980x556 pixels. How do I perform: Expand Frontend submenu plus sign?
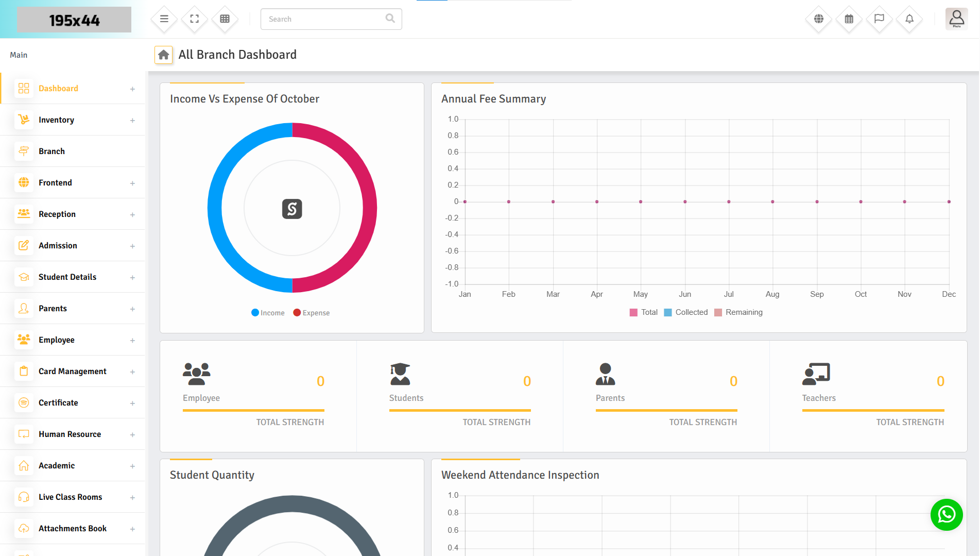[132, 183]
